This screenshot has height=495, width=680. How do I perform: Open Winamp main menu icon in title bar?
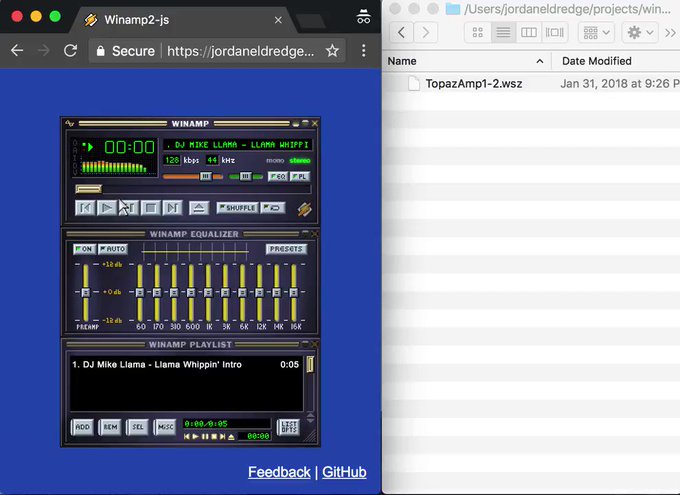click(69, 124)
